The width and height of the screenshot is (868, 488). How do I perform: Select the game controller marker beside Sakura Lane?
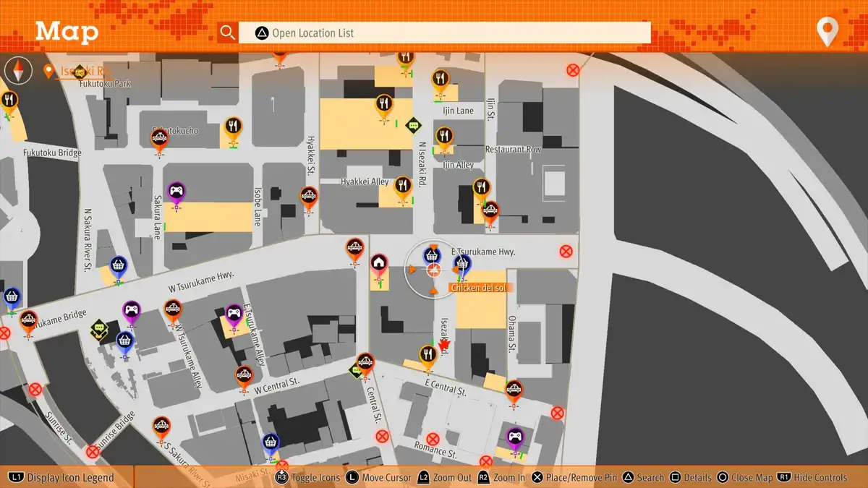coord(176,192)
